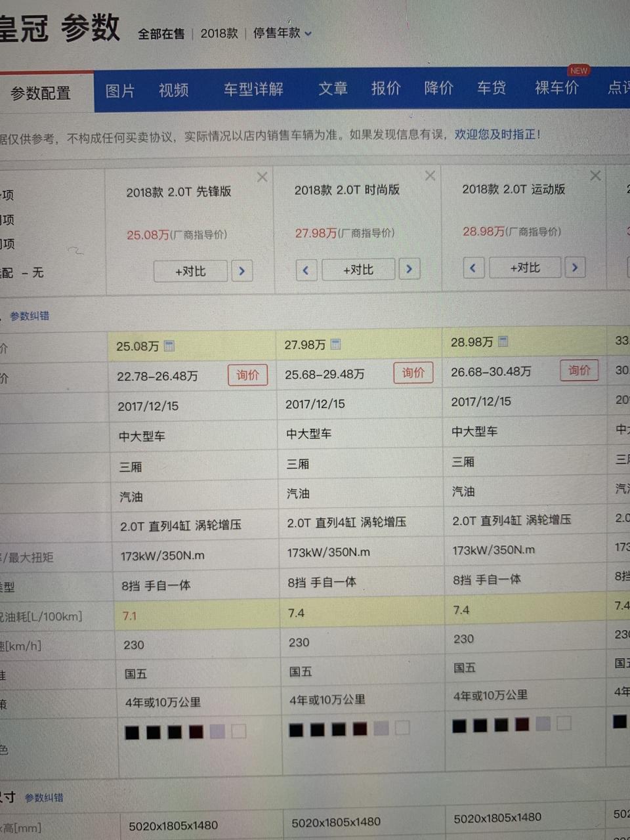Click the highlighted 7.1 fuel consumption value
Viewport: 630px width, 840px height.
(x=129, y=616)
